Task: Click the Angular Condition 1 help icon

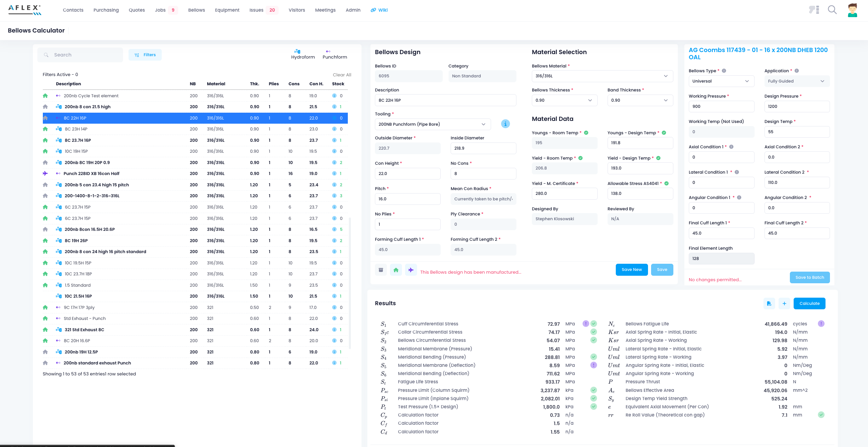Action: tap(739, 198)
